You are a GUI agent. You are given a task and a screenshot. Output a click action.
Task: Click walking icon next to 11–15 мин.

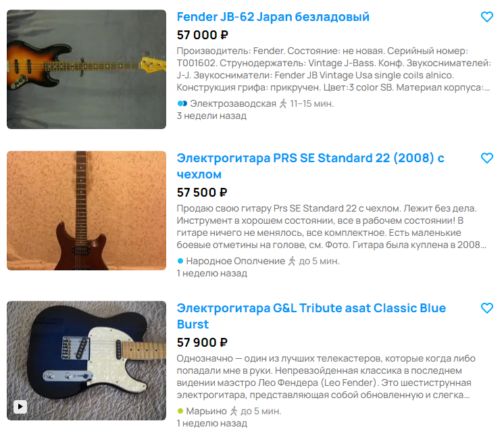(283, 103)
